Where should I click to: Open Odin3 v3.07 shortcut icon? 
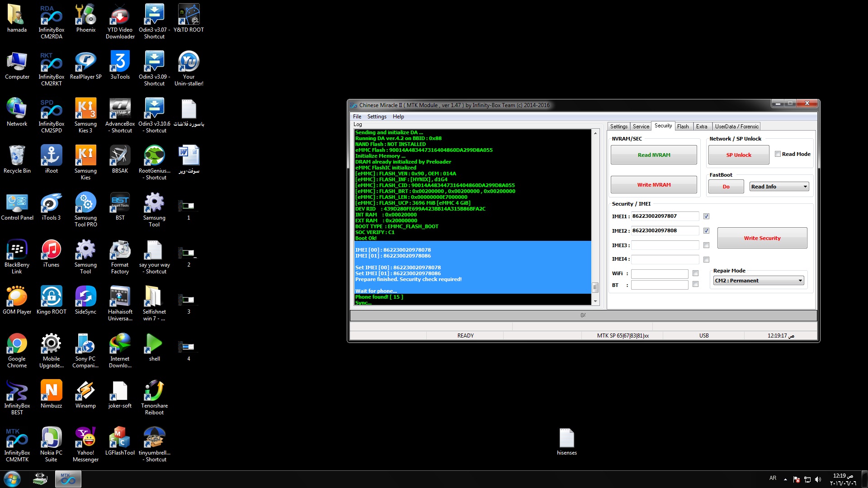pos(155,21)
